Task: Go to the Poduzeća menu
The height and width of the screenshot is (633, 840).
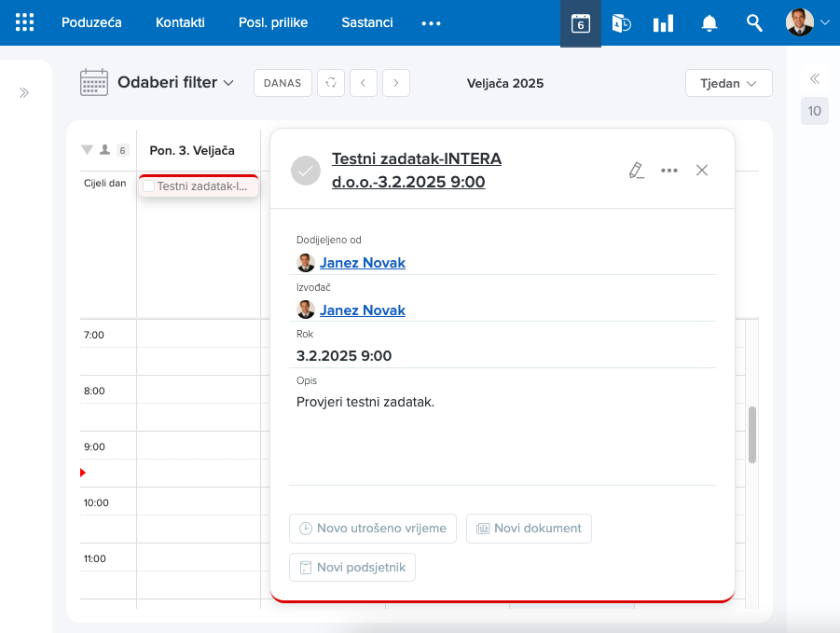Action: click(91, 22)
